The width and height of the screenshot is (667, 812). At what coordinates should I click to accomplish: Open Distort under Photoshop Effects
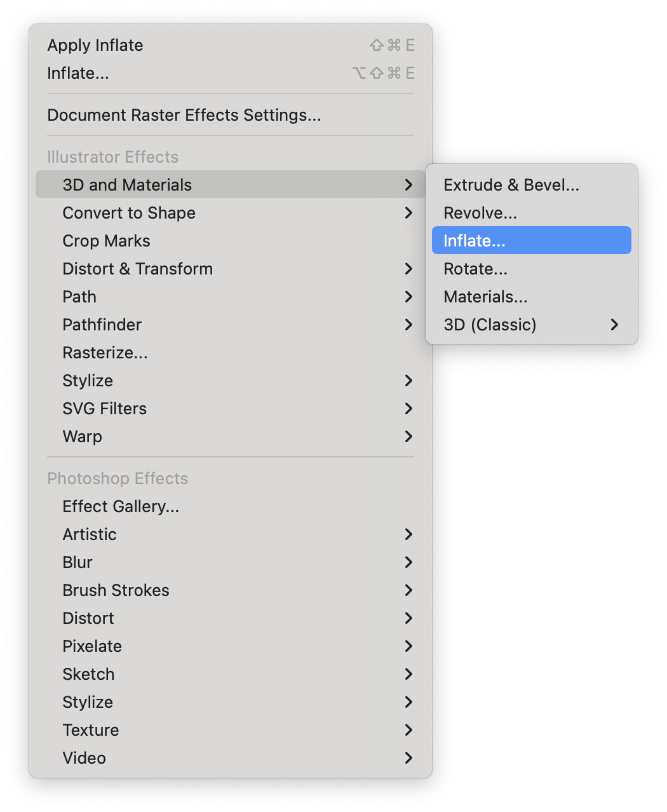tap(231, 618)
